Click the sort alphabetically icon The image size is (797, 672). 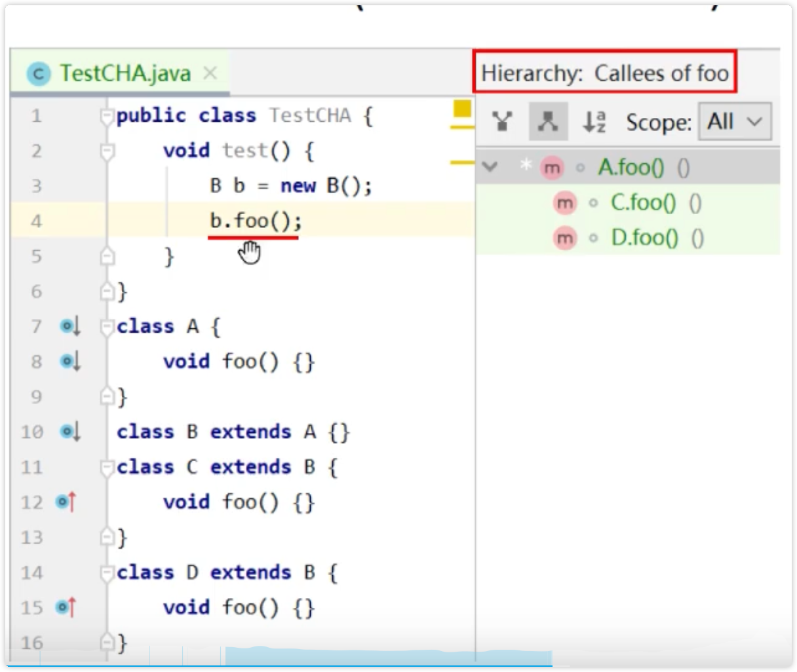pyautogui.click(x=594, y=122)
